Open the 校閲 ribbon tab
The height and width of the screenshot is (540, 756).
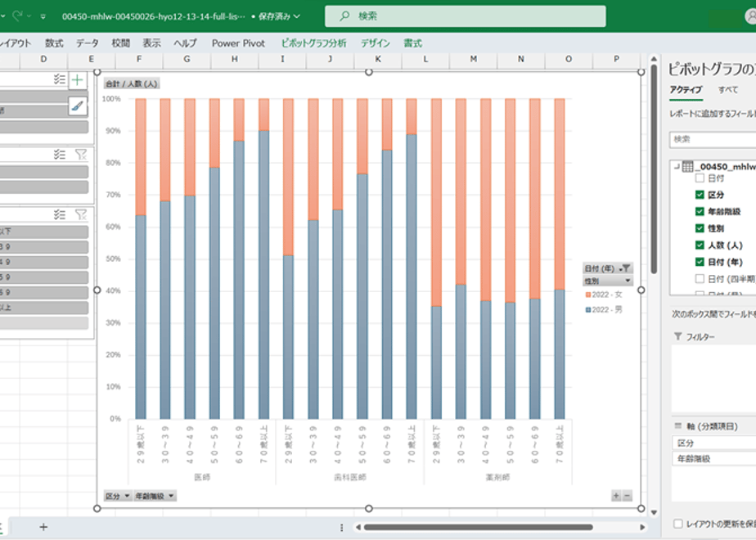pyautogui.click(x=120, y=43)
